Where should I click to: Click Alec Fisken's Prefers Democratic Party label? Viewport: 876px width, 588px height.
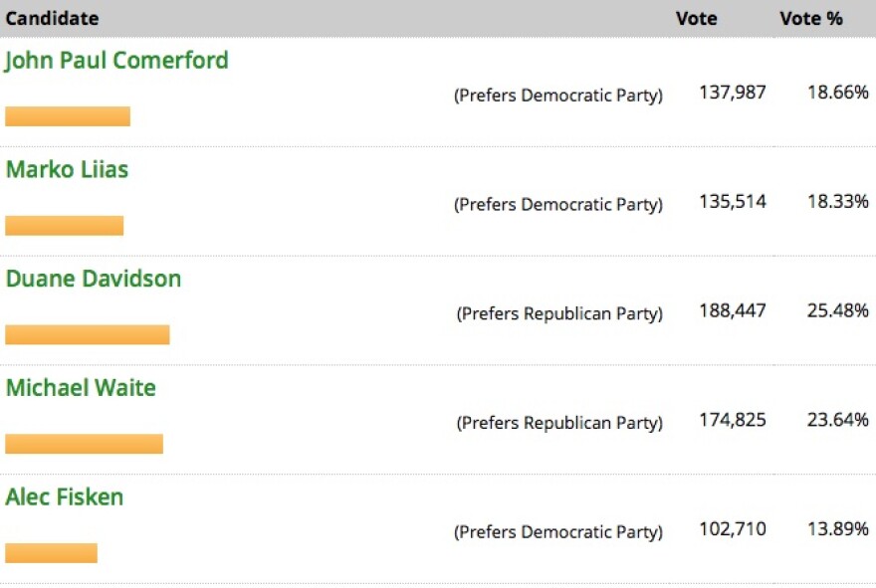[x=558, y=532]
